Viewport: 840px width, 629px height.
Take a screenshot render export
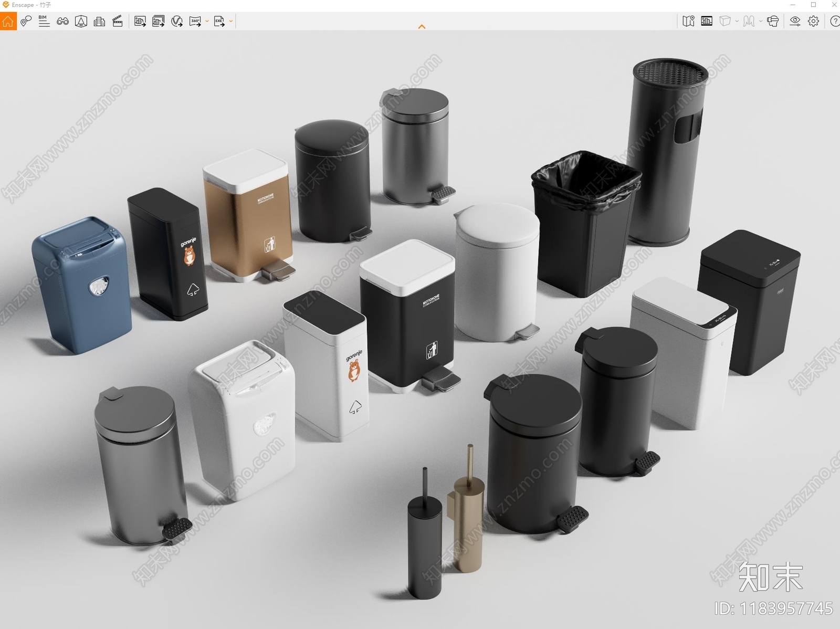point(140,21)
